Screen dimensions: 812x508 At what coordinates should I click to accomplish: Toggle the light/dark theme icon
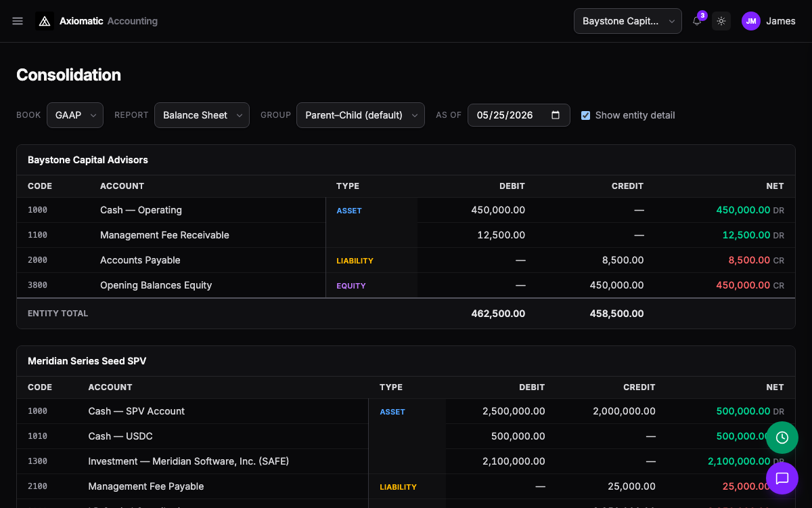coord(721,21)
